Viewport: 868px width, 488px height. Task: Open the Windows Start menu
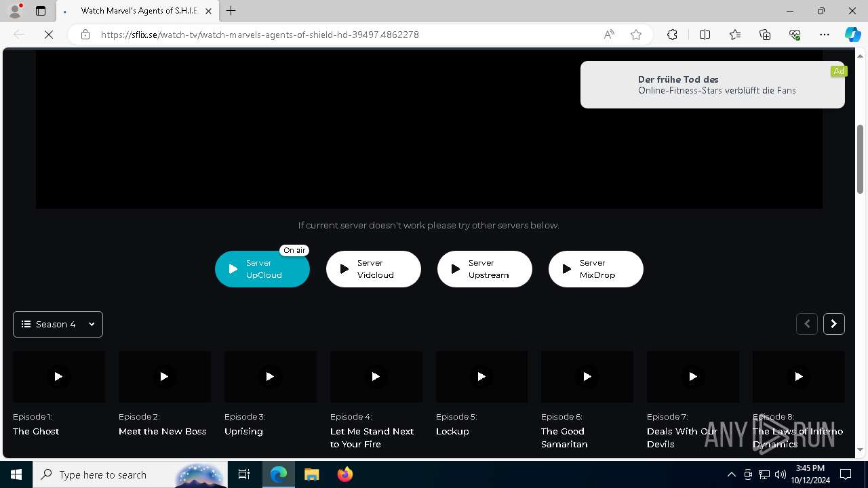coord(16,474)
